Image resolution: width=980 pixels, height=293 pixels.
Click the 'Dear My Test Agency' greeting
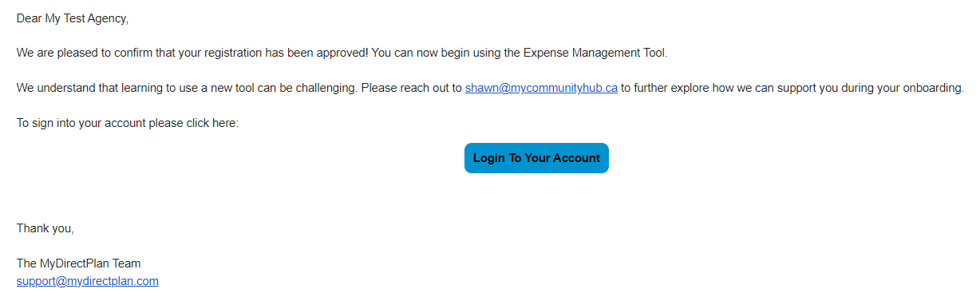73,18
